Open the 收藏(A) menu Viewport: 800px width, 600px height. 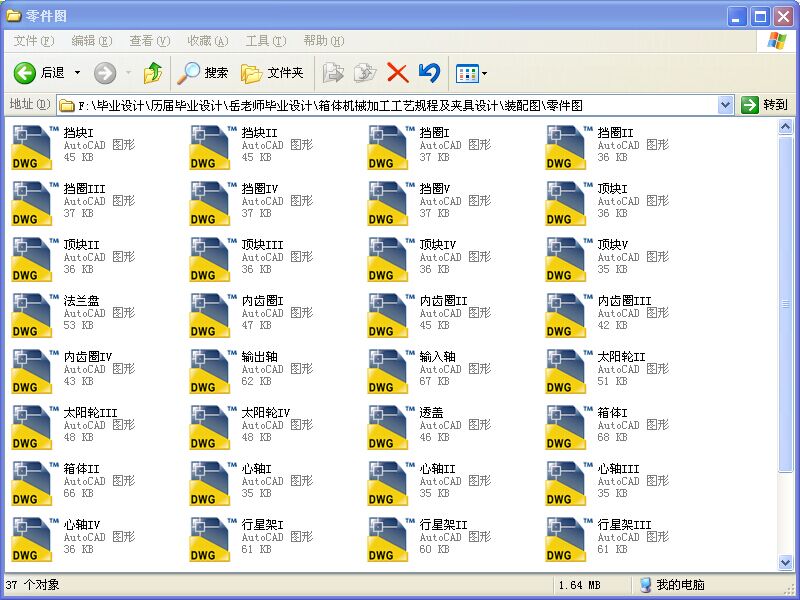coord(208,41)
